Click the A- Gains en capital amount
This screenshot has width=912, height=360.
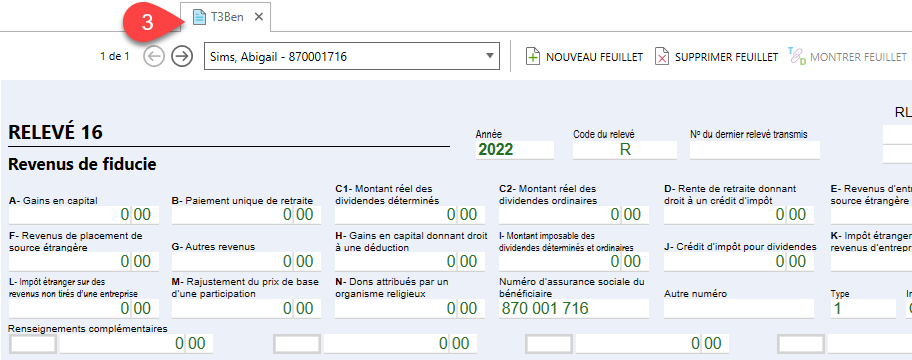[x=84, y=215]
